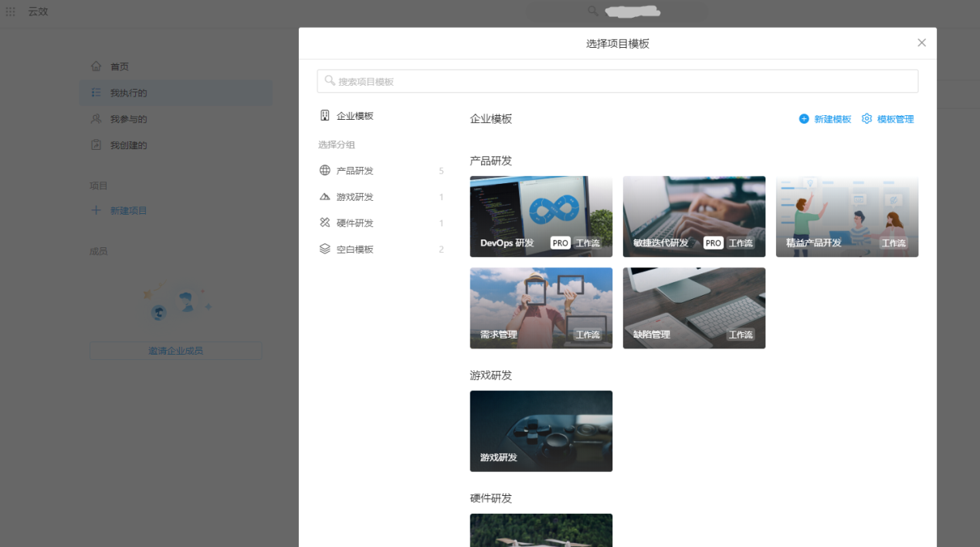Click the count 2 beside 空白模板

[442, 250]
